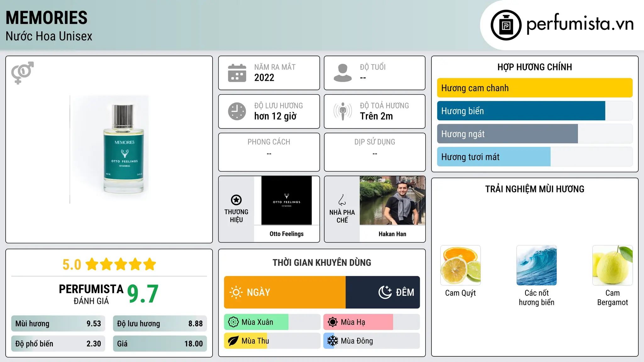Click the NHÀ PHA CHẾ label
The image size is (644, 362).
[x=342, y=216]
